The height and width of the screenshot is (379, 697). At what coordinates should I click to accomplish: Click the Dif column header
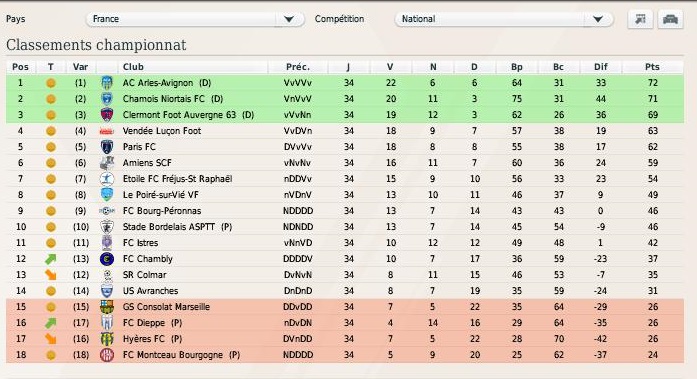[x=601, y=67]
